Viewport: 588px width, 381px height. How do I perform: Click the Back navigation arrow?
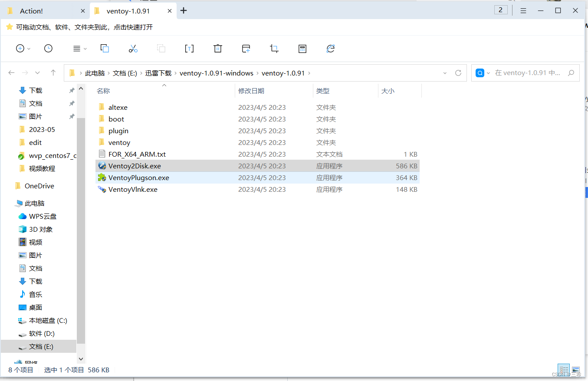pos(12,73)
